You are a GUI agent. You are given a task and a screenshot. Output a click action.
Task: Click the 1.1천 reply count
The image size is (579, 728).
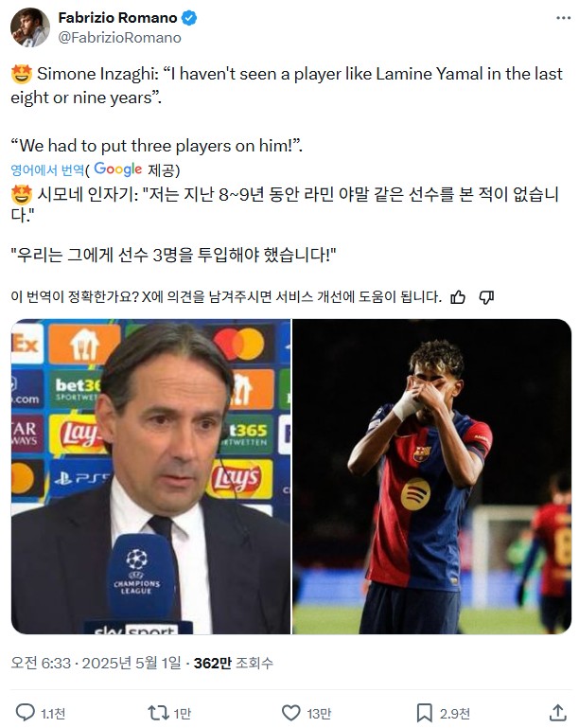[53, 714]
